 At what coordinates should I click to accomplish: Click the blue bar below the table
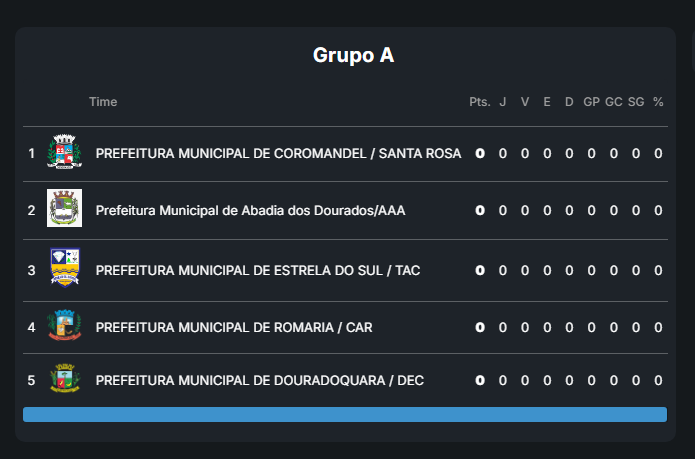(345, 414)
